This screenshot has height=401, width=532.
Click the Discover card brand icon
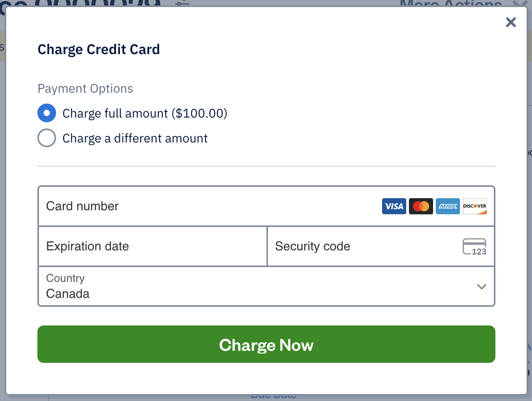tap(474, 206)
